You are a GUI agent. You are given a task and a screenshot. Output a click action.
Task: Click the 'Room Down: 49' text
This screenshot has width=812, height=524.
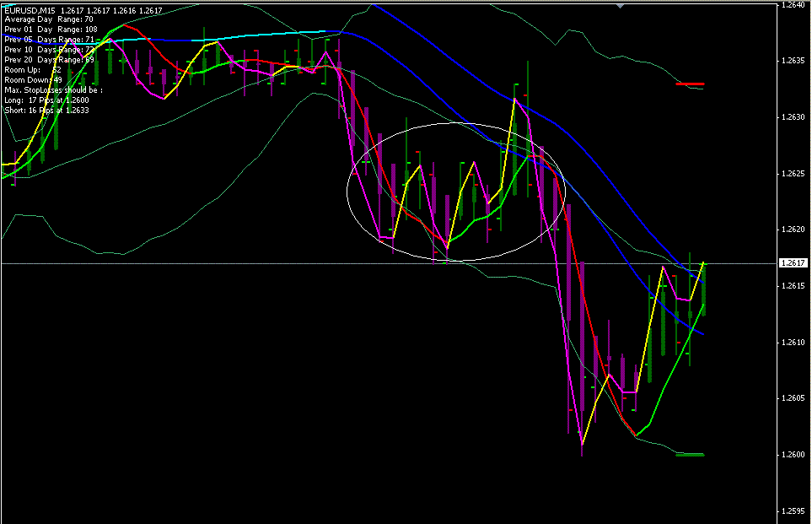(33, 80)
